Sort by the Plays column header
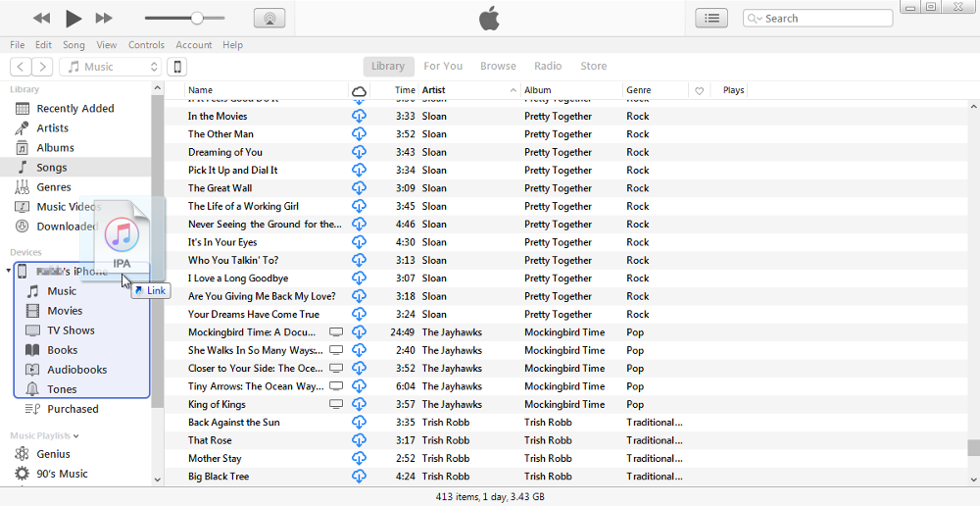The image size is (980, 506). coord(733,90)
